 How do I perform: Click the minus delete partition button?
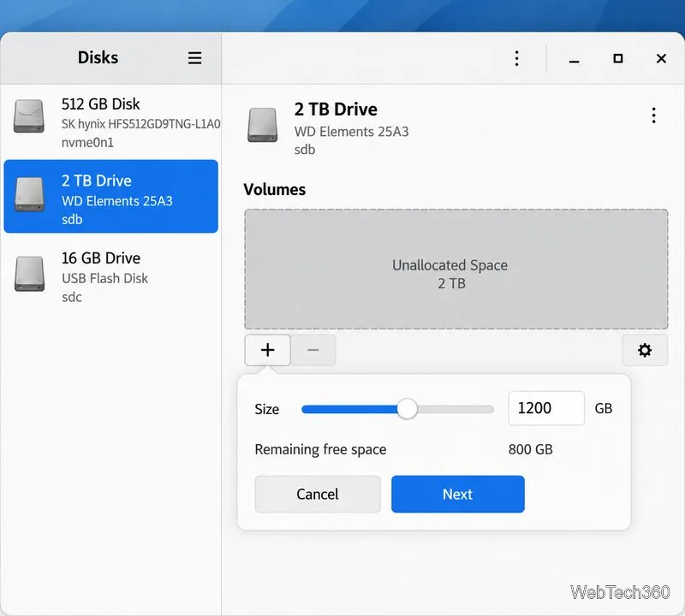tap(313, 350)
